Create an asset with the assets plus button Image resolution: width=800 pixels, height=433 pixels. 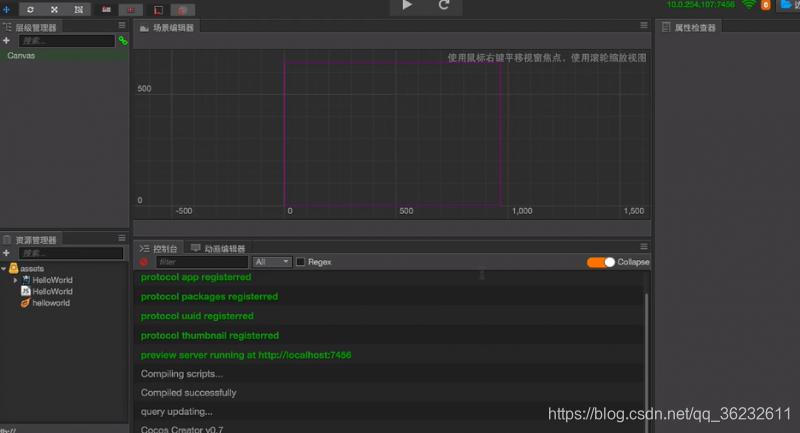tap(7, 253)
